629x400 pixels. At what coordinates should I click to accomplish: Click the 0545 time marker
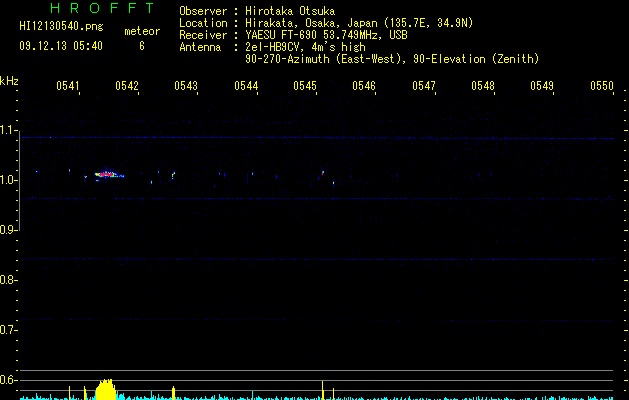[x=305, y=86]
